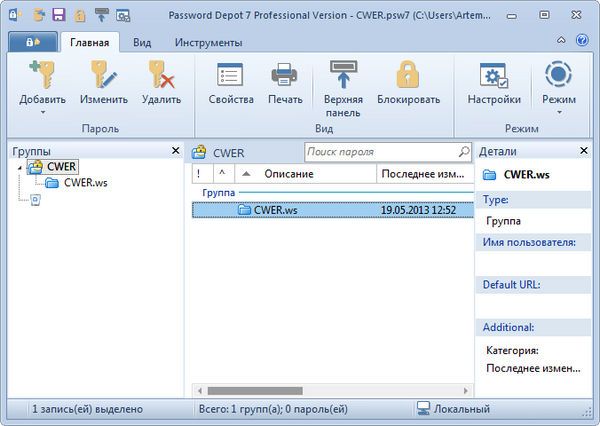Screen dimensions: 600x426
Task: Collapse the CWER root tree node
Action: tap(21, 167)
